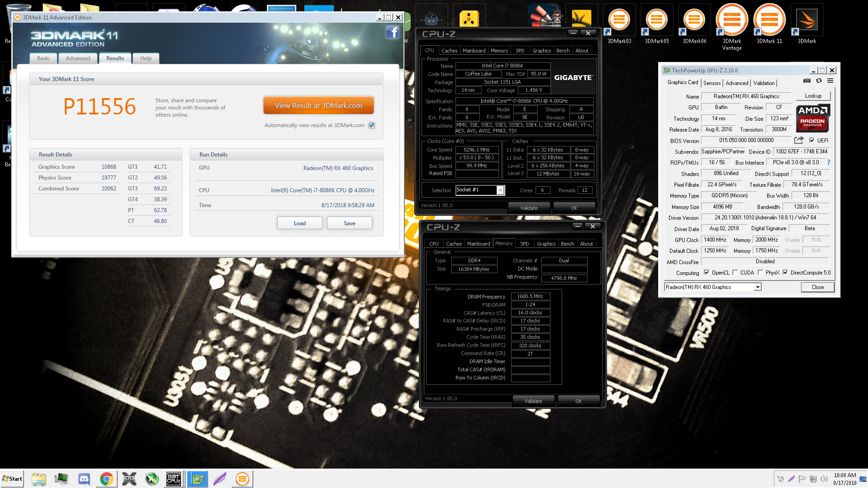Click the Facebook icon in 3DMark 11
This screenshot has width=868, height=488.
392,32
